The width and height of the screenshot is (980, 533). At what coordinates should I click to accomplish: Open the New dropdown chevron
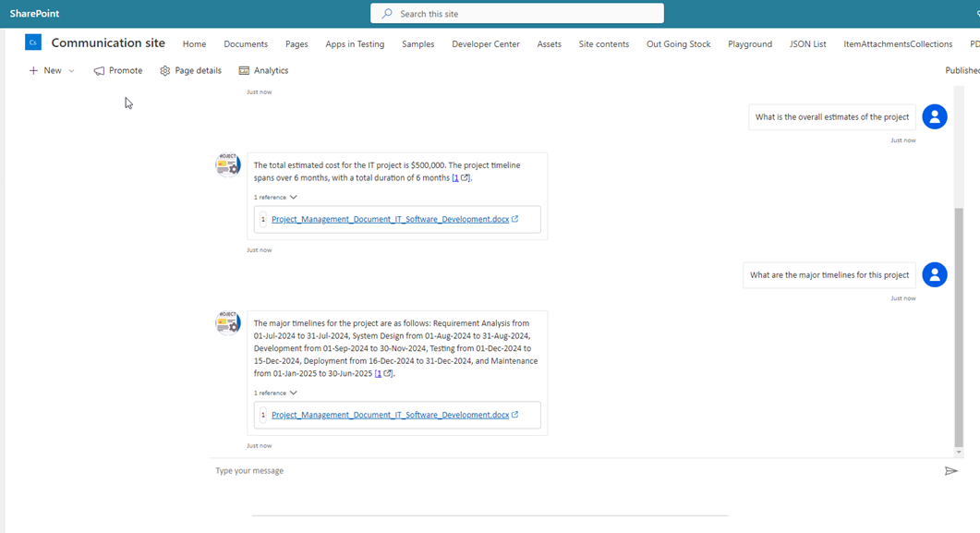tap(71, 69)
